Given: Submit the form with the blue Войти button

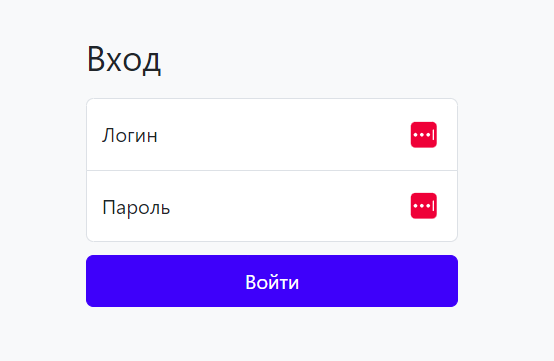Looking at the screenshot, I should [272, 281].
